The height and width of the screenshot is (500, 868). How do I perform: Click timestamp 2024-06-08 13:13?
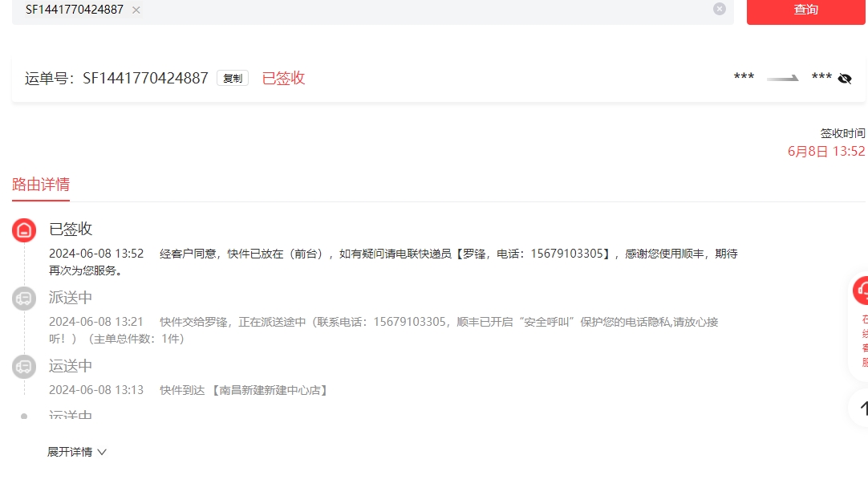point(96,390)
